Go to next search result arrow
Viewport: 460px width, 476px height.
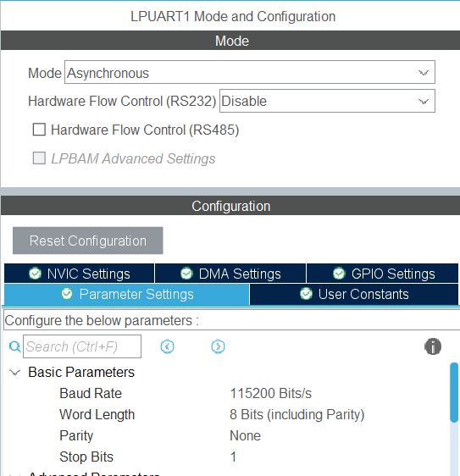(x=218, y=346)
